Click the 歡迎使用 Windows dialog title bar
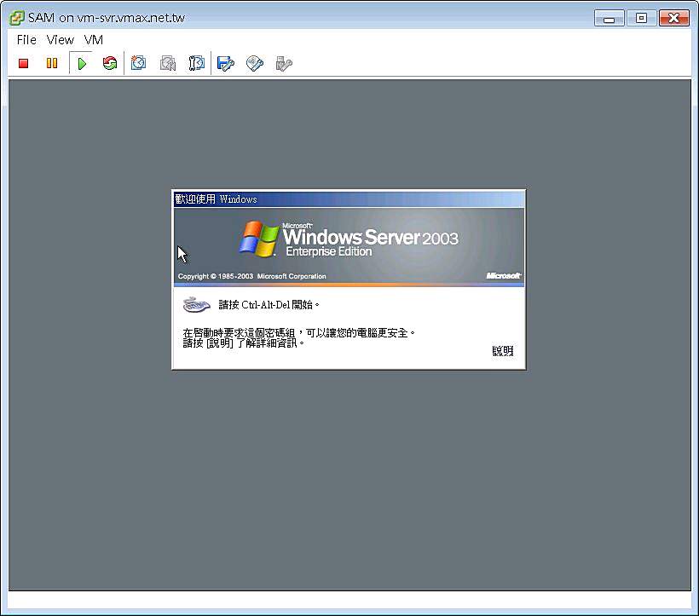Viewport: 699px width, 616px height. (349, 199)
